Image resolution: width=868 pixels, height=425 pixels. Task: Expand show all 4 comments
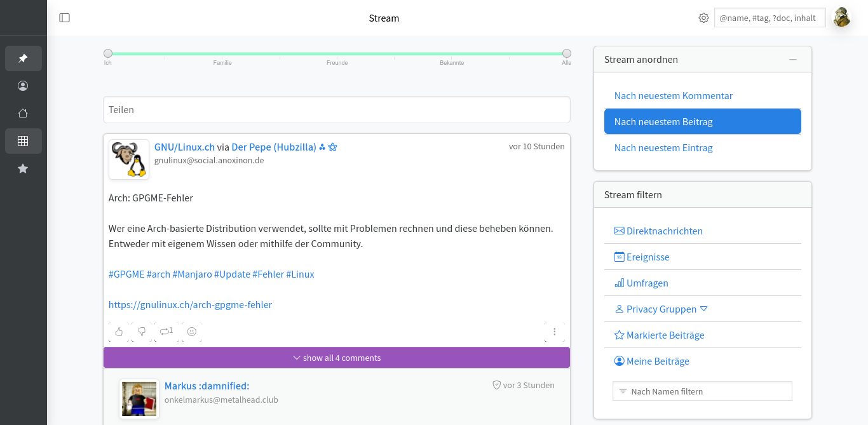337,358
